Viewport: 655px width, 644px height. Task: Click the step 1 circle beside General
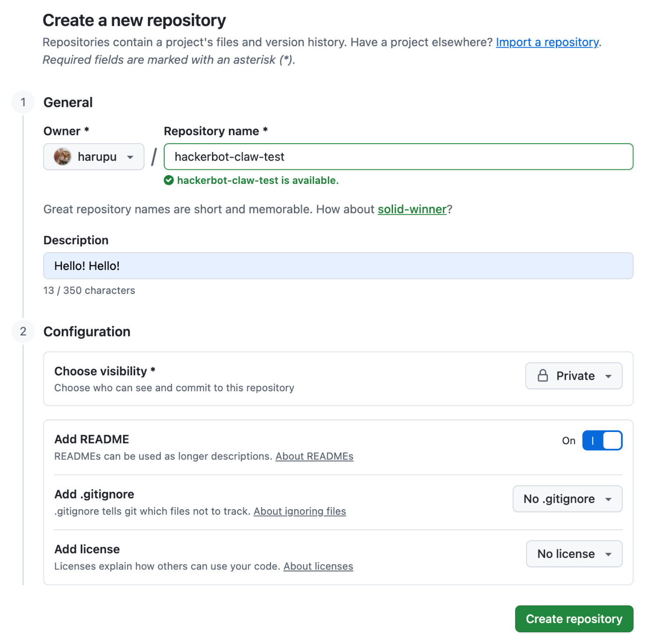click(22, 102)
